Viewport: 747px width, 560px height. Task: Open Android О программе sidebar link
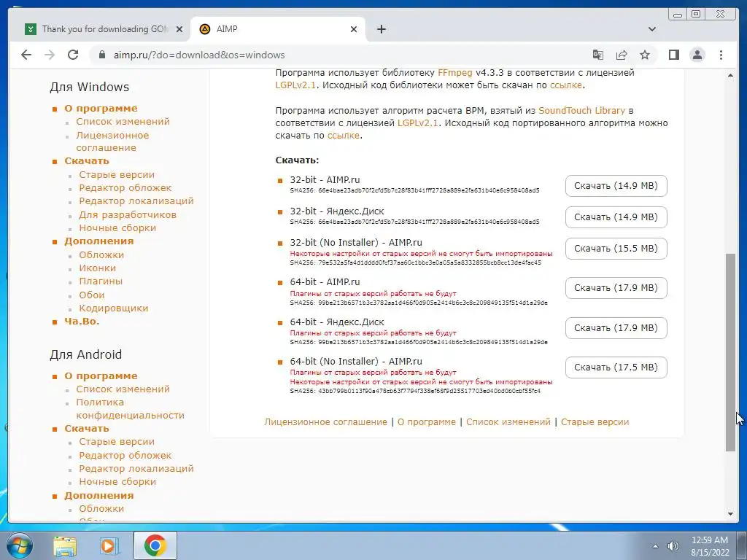[x=101, y=376]
